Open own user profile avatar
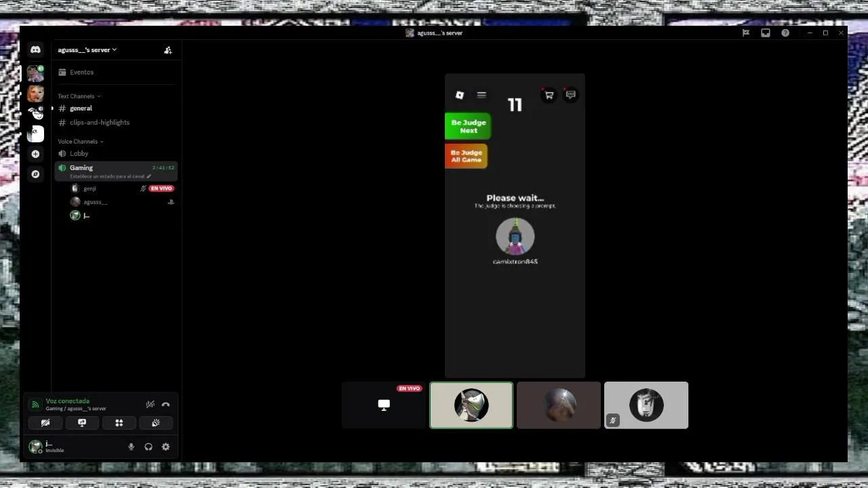The image size is (868, 488). coord(35,447)
